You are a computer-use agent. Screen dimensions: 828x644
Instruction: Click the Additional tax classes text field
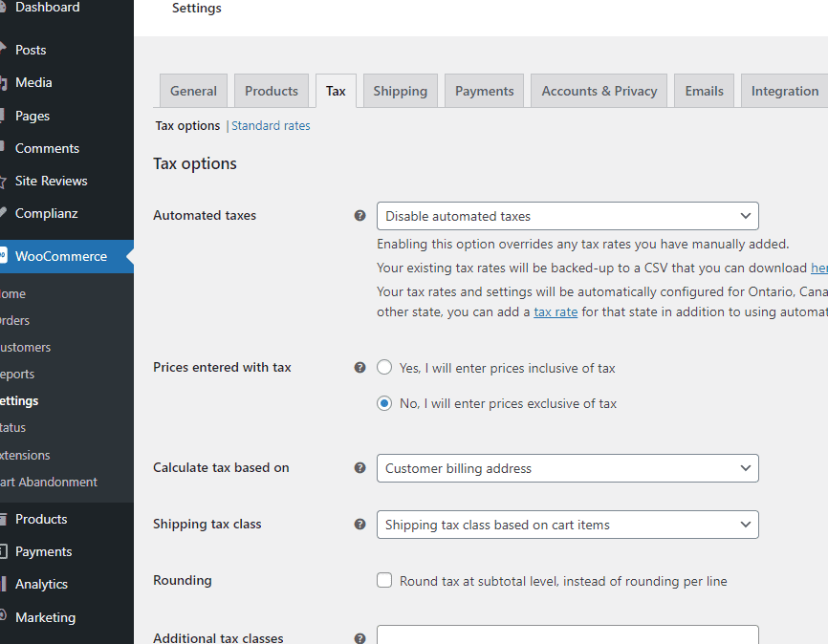click(x=567, y=635)
